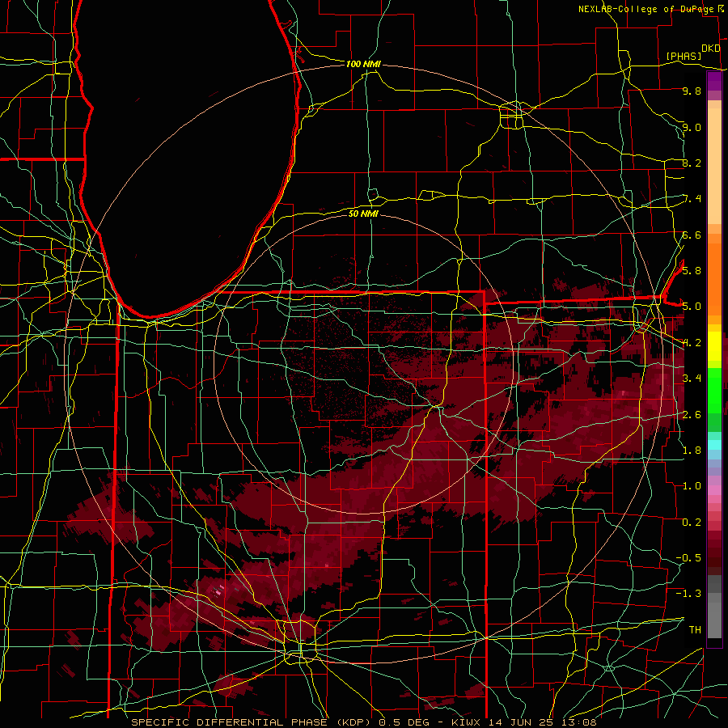This screenshot has width=728, height=728.
Task: Click the 8.2 scale value
Action: [x=692, y=163]
